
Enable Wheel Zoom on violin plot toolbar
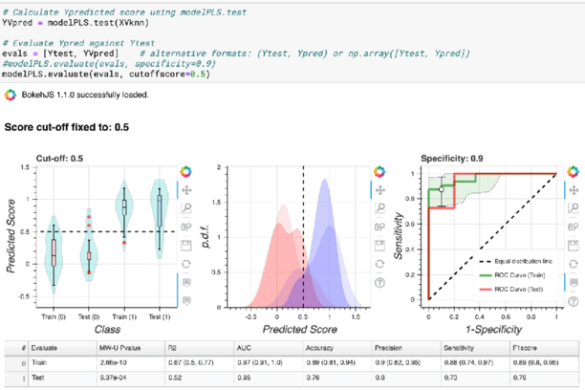[x=186, y=227]
